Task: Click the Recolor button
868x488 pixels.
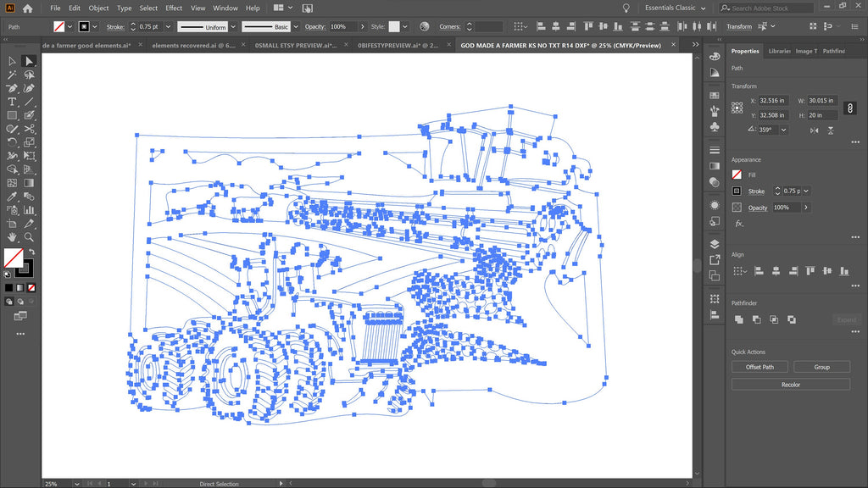Action: coord(791,385)
